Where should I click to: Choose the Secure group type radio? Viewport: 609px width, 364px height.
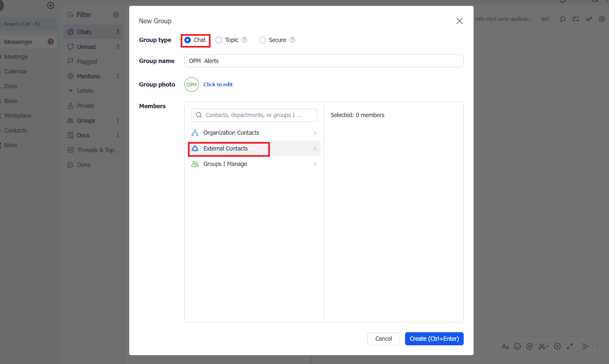click(262, 40)
